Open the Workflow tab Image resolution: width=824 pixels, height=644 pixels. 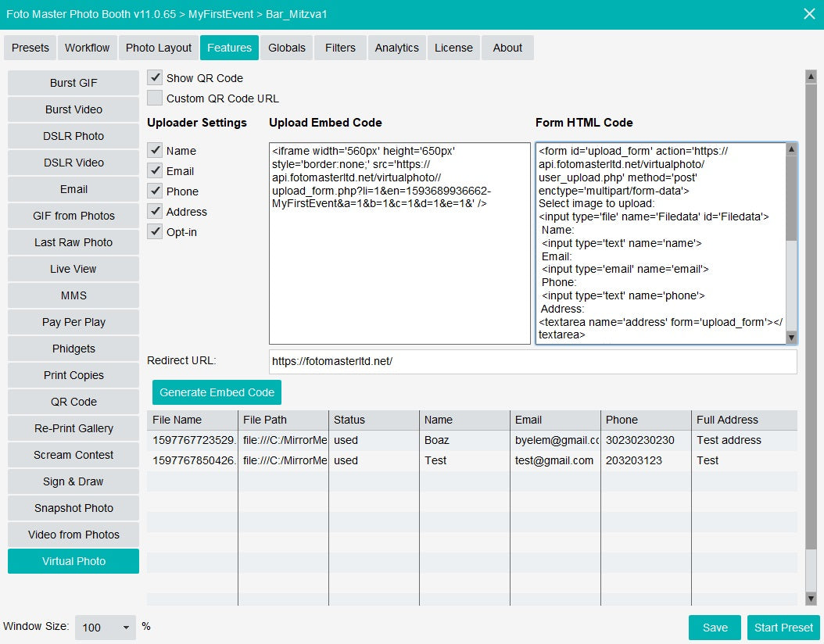[x=88, y=48]
